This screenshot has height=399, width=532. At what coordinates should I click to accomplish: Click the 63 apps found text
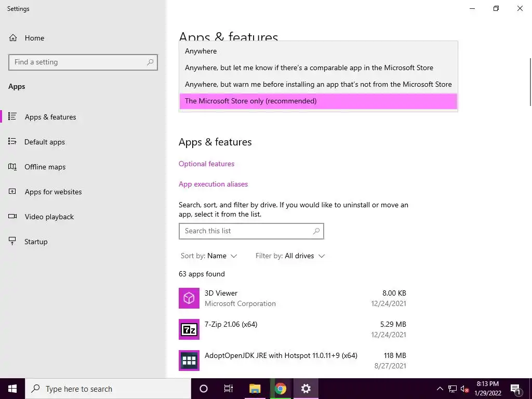[x=202, y=274]
